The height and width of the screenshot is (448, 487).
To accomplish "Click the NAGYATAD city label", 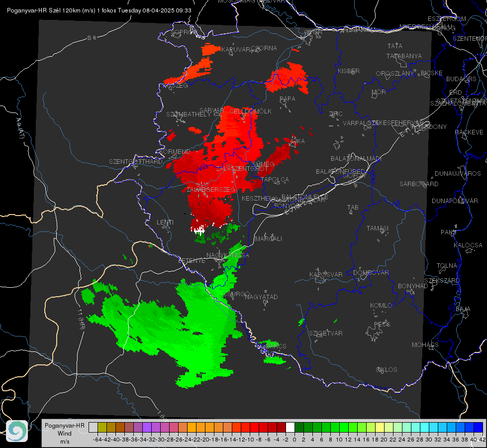I will [261, 297].
